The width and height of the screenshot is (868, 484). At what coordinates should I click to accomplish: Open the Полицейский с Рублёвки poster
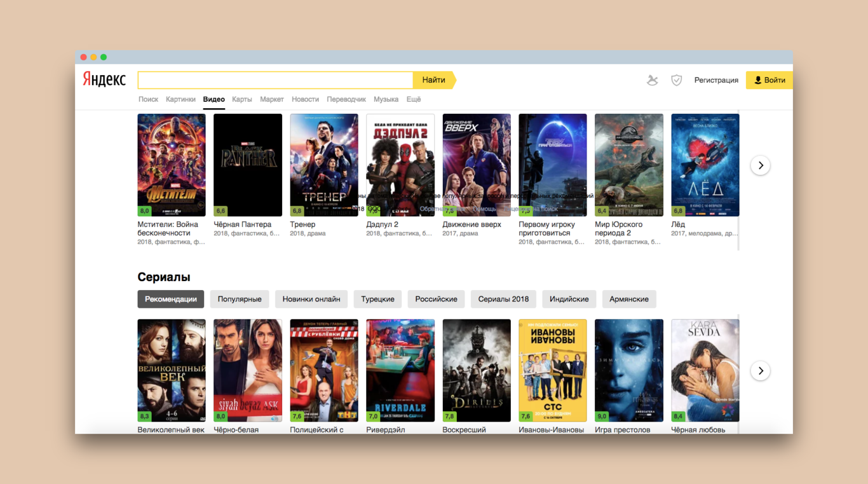pyautogui.click(x=324, y=371)
